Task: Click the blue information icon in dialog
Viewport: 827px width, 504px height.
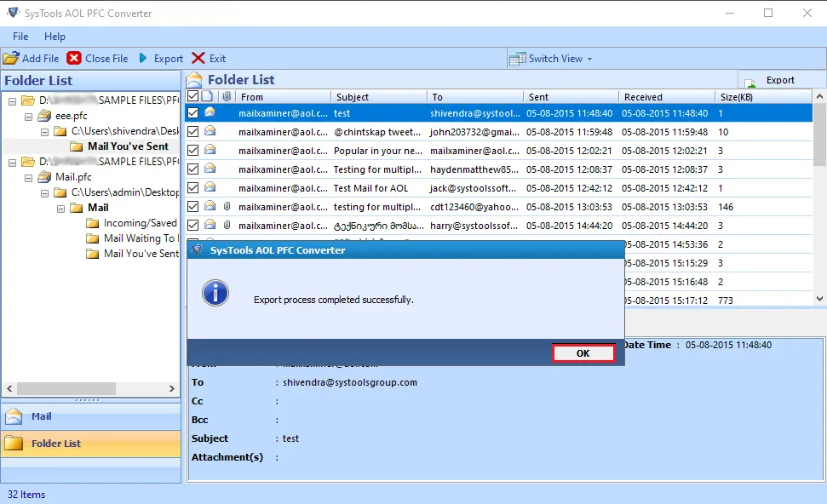Action: (x=215, y=293)
